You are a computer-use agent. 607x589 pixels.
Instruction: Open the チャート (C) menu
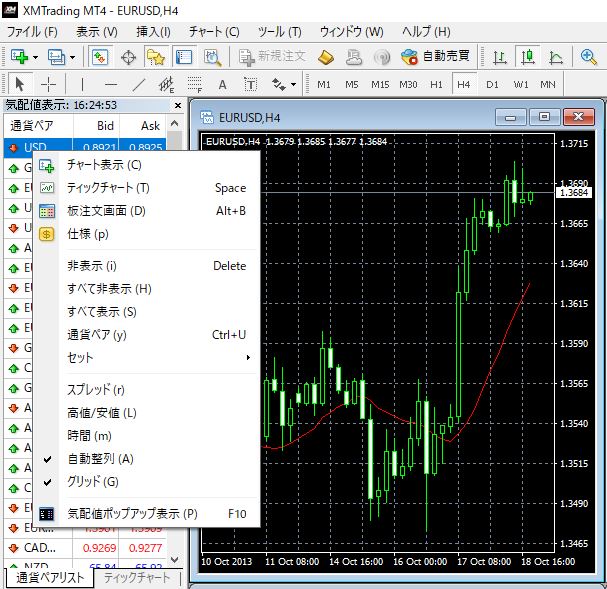click(x=214, y=31)
